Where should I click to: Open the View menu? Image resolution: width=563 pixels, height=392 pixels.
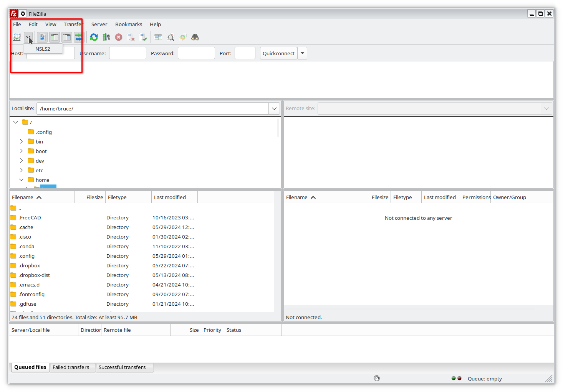[x=51, y=24]
